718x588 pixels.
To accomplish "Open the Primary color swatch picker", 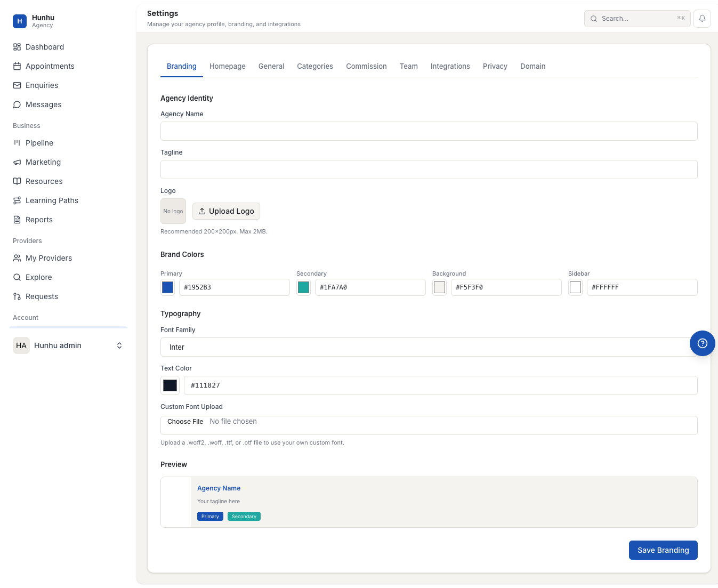I will pos(167,287).
